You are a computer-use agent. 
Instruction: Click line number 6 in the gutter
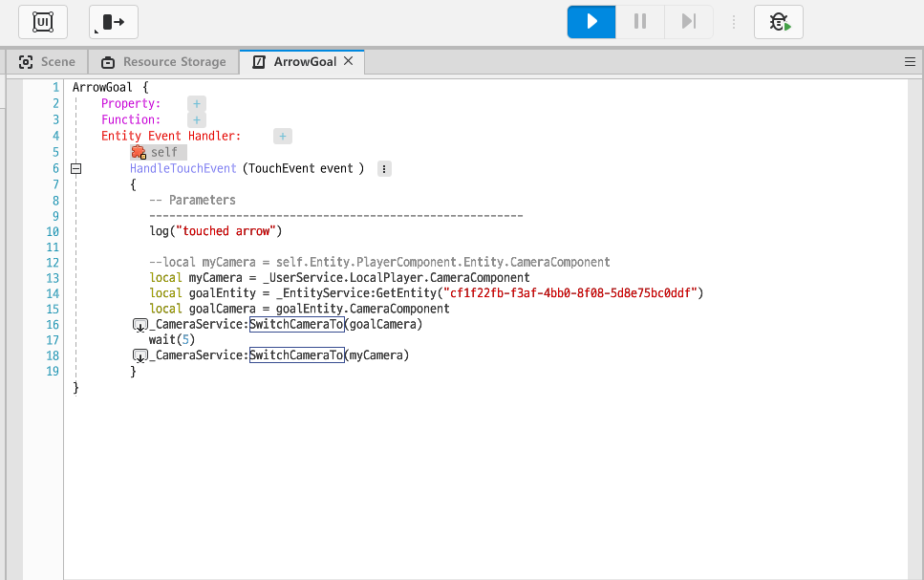tap(55, 168)
